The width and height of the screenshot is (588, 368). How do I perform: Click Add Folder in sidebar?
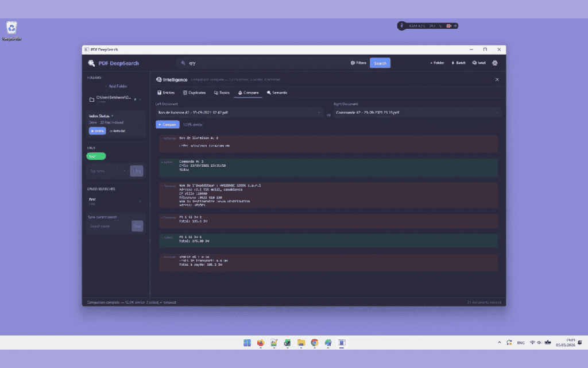tap(116, 86)
